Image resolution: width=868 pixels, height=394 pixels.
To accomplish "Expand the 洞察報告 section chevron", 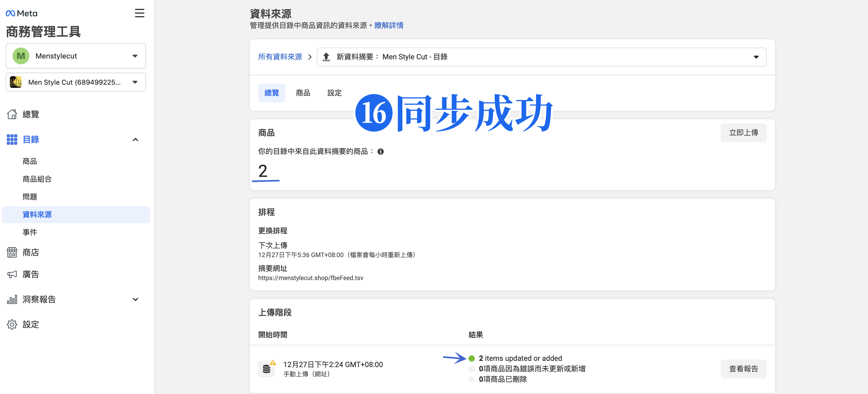I will coord(136,299).
